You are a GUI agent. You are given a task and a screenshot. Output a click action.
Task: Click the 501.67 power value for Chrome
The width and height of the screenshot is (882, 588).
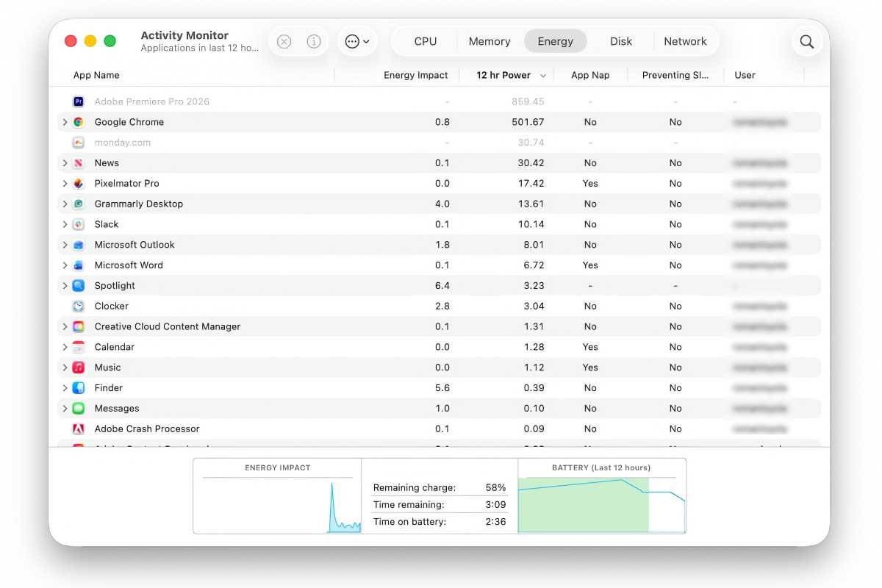[x=528, y=122]
